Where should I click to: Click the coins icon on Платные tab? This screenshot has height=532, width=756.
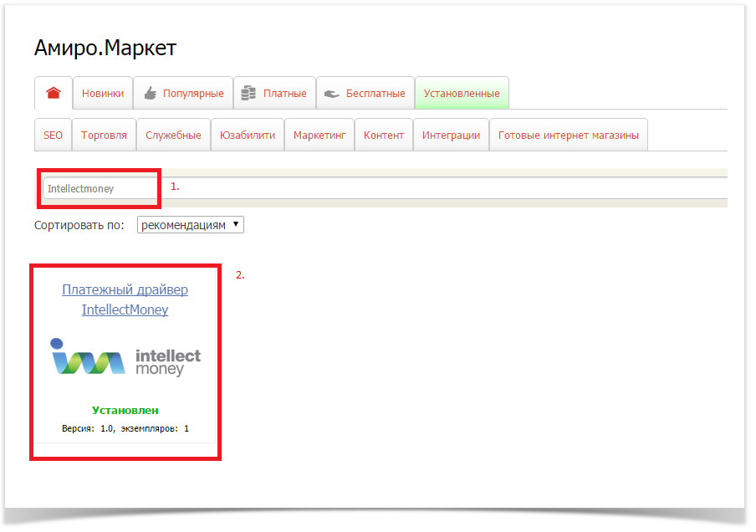(x=248, y=94)
